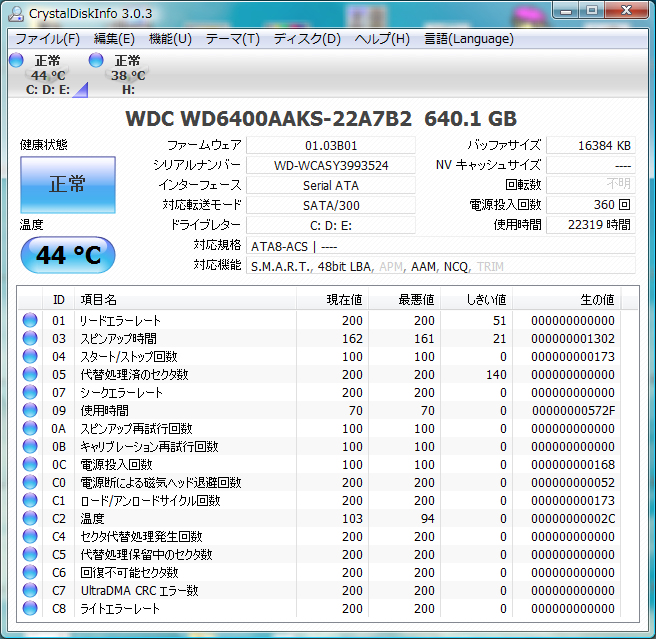Open the ファイル(F) menu
The image size is (656, 639).
click(47, 39)
